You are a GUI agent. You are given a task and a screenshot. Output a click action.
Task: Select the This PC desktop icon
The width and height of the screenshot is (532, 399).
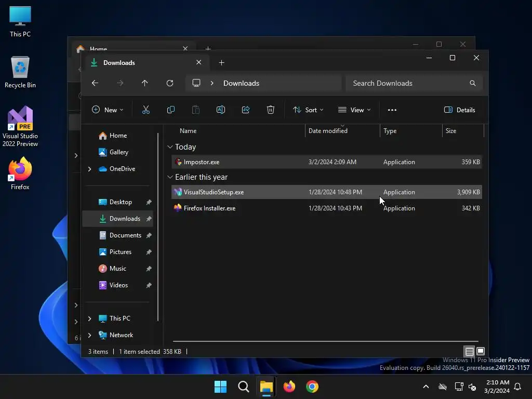[20, 21]
